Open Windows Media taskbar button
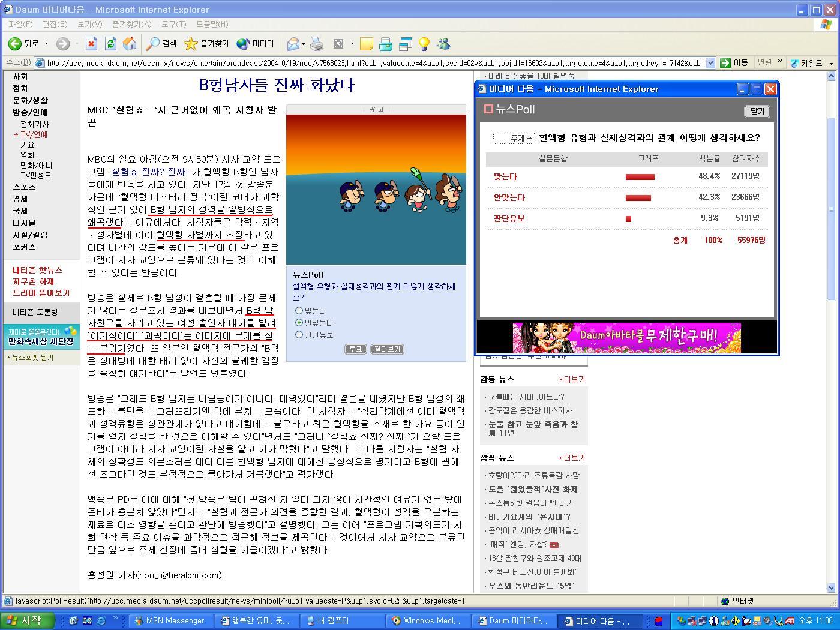This screenshot has height=630, width=840. 427,621
